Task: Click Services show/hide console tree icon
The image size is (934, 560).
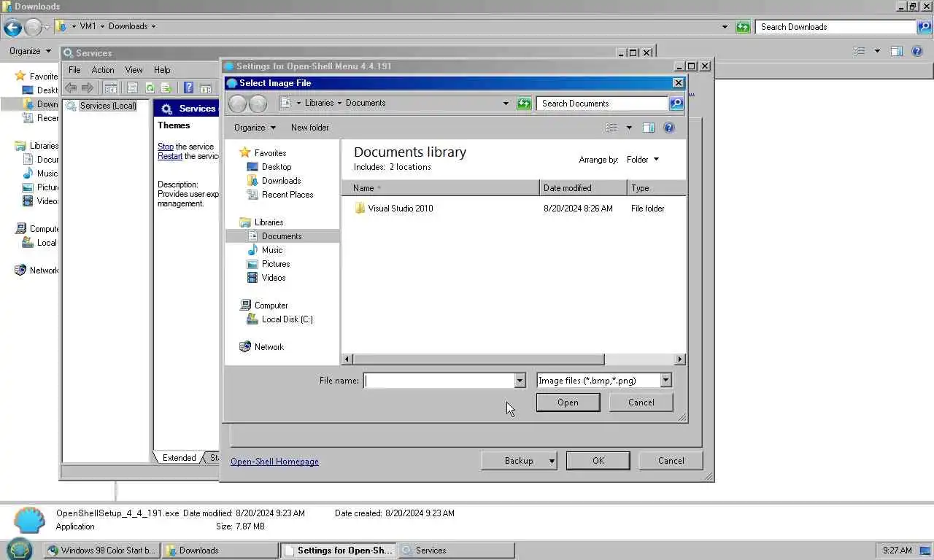Action: (110, 88)
